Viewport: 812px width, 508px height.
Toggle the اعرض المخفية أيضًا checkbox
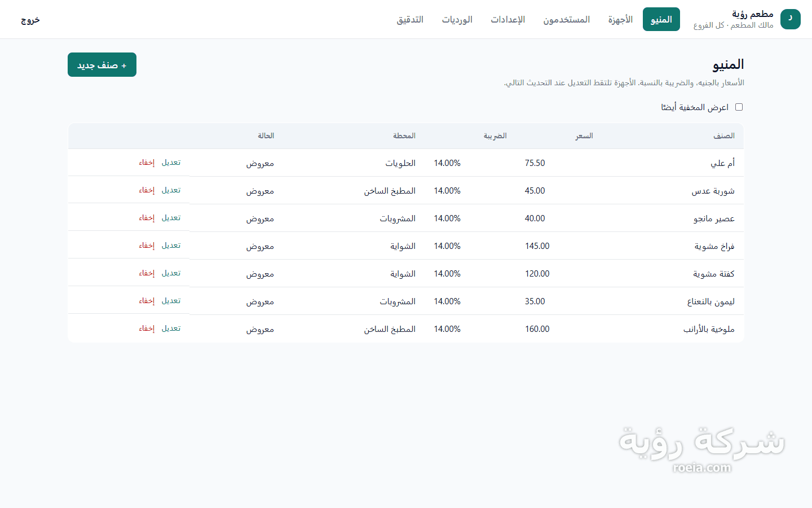pyautogui.click(x=739, y=107)
